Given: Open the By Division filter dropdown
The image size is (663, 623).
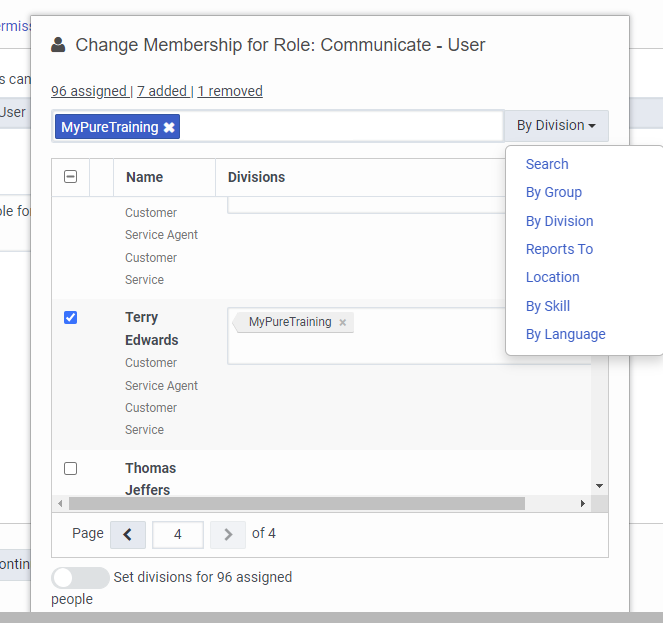Looking at the screenshot, I should pos(556,126).
